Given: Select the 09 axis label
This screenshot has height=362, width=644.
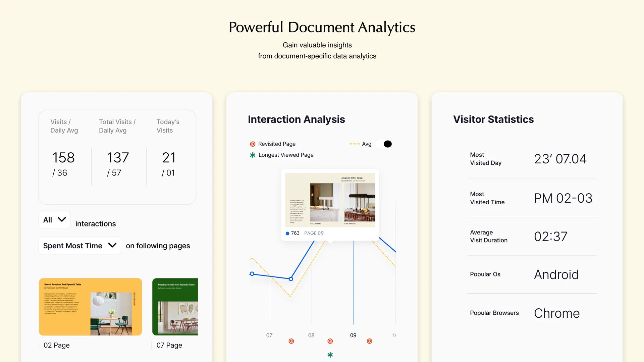Looking at the screenshot, I should tap(353, 335).
